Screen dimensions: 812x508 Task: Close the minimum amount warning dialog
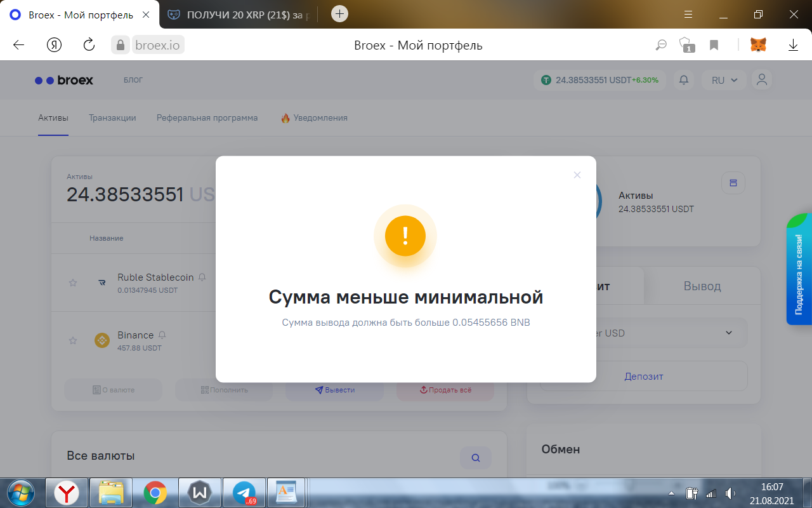click(577, 175)
